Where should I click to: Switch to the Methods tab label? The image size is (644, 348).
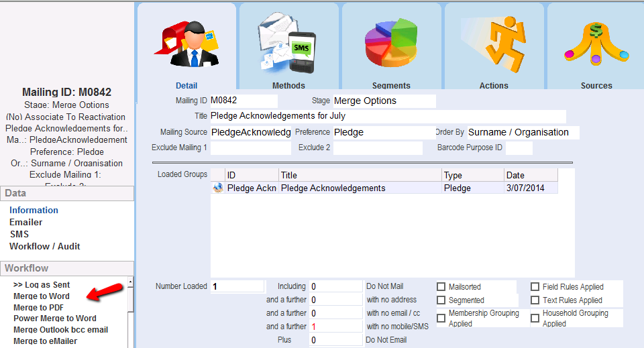click(x=288, y=85)
